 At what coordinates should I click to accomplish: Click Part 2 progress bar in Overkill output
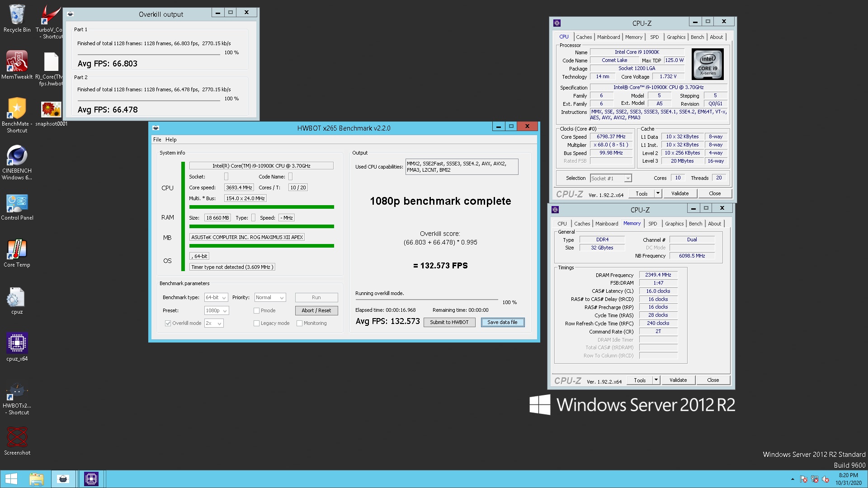(149, 101)
